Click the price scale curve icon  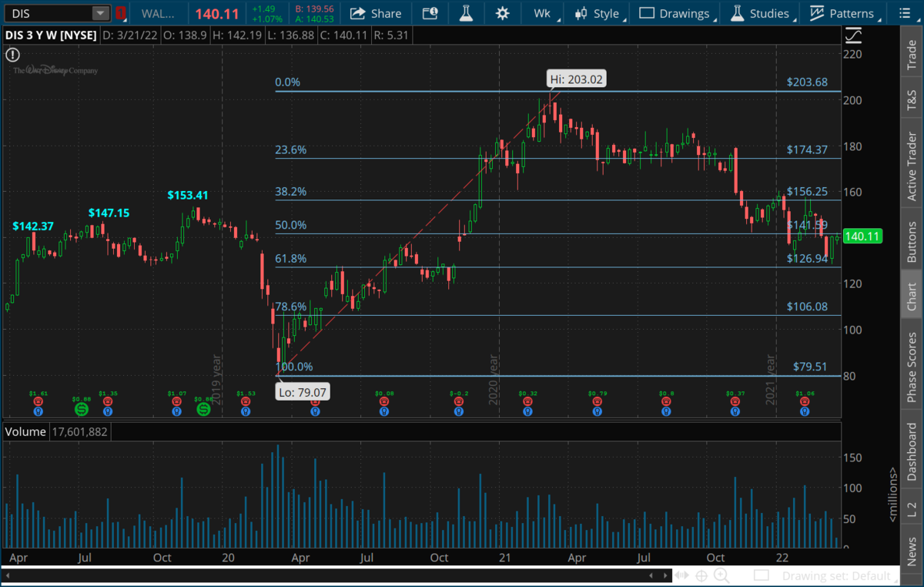tap(852, 35)
